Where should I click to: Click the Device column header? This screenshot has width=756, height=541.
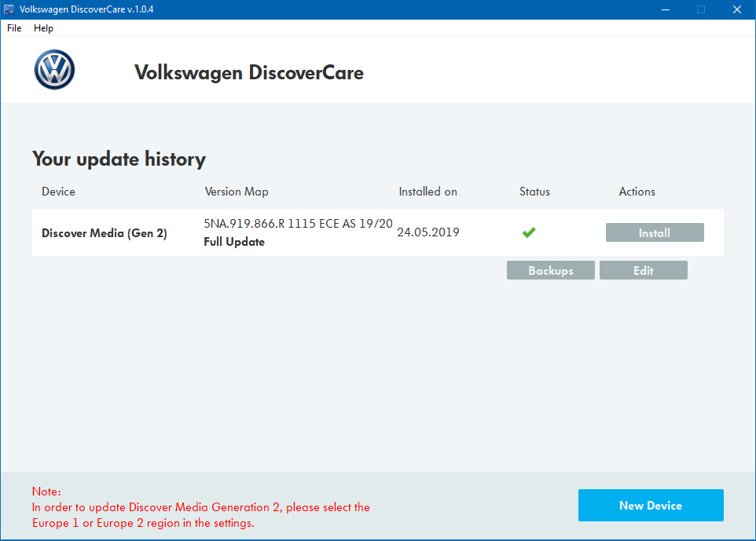(58, 192)
